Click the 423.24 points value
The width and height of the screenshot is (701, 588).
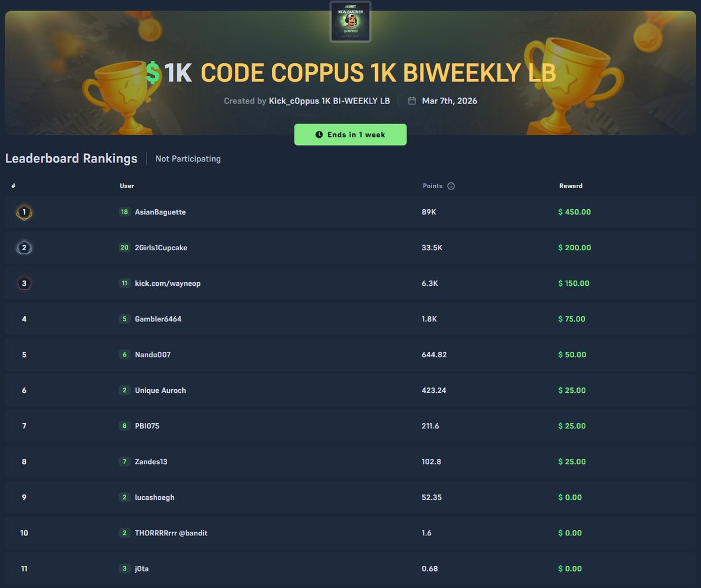tap(434, 390)
